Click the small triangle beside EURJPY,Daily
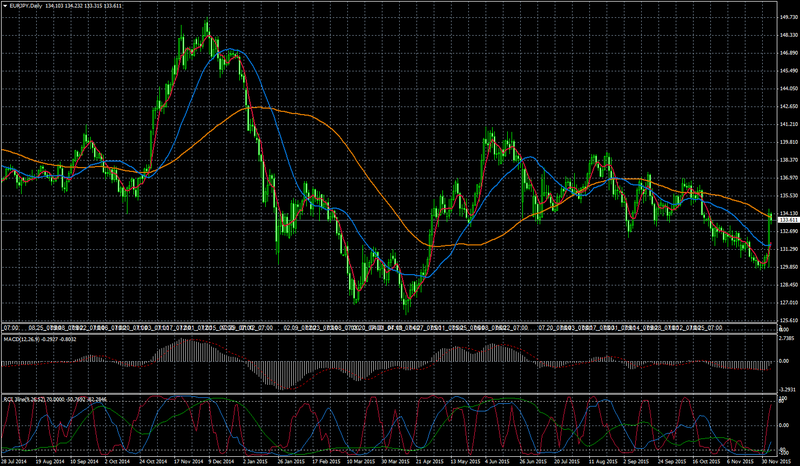The height and width of the screenshot is (466, 800). click(5, 5)
